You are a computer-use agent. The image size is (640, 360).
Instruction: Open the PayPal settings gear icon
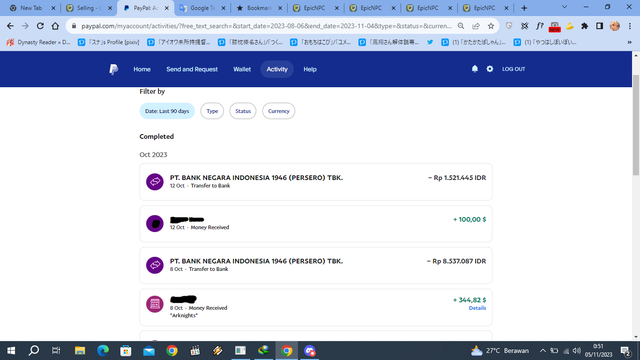pos(490,69)
